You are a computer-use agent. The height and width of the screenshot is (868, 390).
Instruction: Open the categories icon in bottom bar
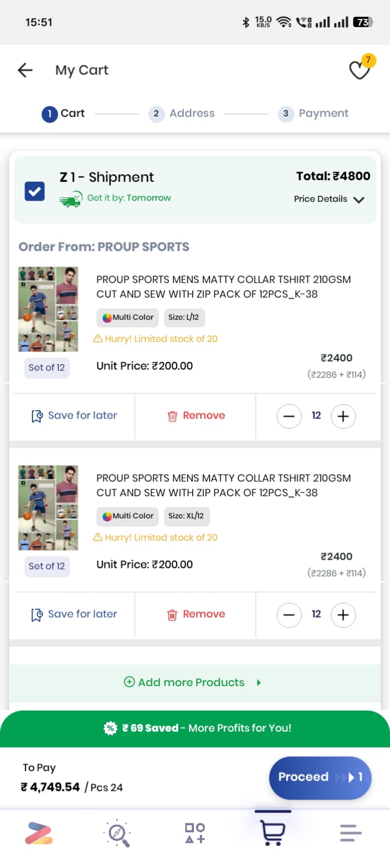coord(194,833)
